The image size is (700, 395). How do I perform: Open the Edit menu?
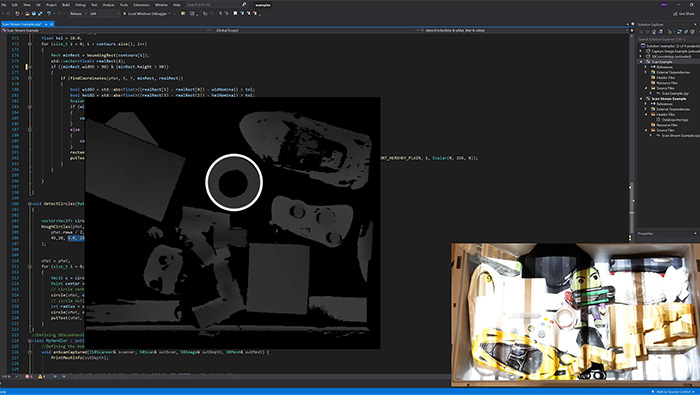point(15,5)
